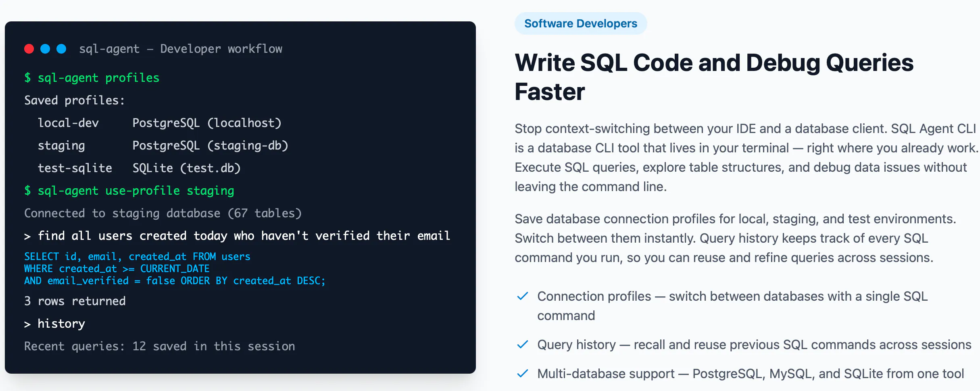Click the 'Saved profiles:' line
Screen dimensions: 980x391
75,100
